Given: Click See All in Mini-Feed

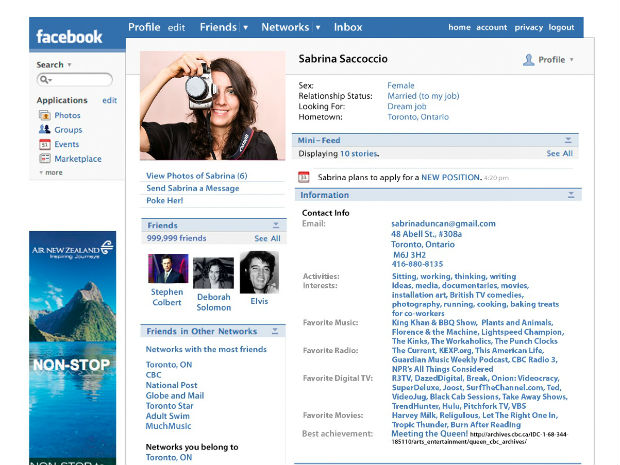Looking at the screenshot, I should [x=560, y=153].
